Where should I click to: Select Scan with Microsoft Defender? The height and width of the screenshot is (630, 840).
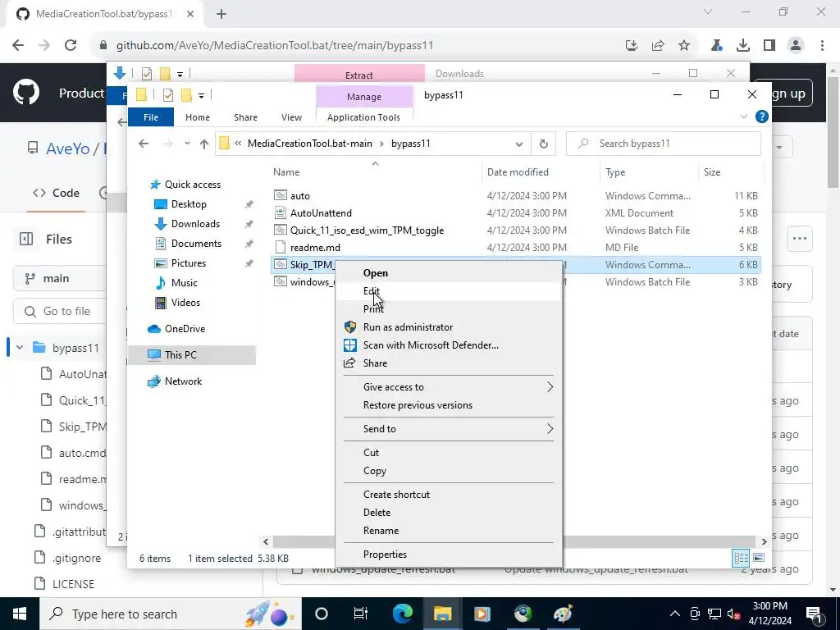coord(448,345)
